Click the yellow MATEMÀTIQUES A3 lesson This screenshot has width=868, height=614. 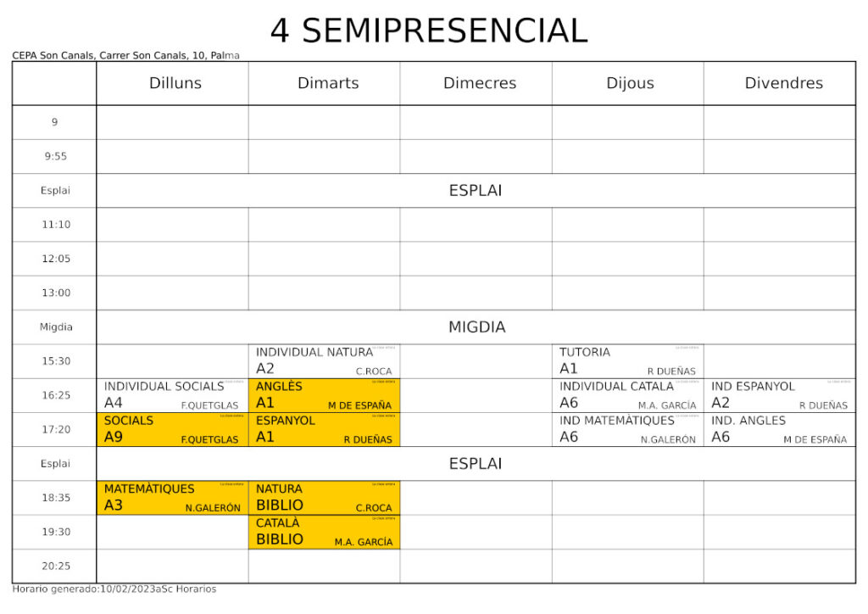(172, 498)
